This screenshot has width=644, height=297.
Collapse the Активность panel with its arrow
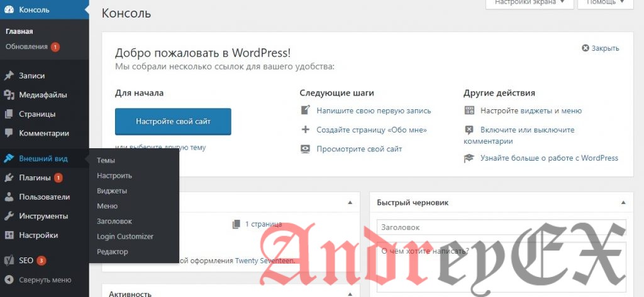[350, 294]
